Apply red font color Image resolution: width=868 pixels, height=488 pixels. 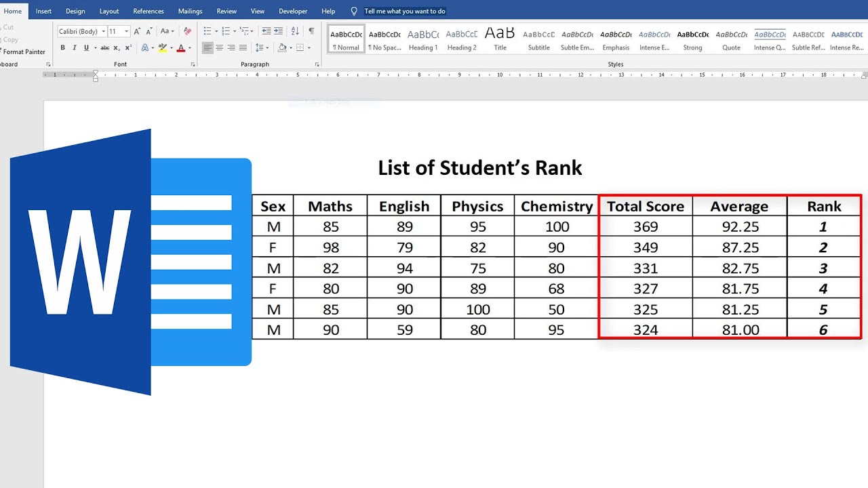tap(181, 48)
